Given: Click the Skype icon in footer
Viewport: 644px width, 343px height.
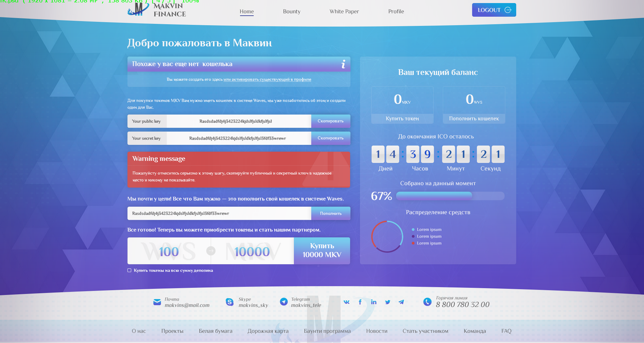Looking at the screenshot, I should click(230, 302).
